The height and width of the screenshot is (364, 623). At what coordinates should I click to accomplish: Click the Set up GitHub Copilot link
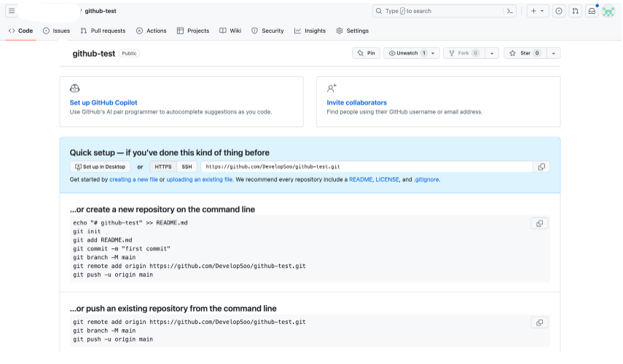point(103,103)
